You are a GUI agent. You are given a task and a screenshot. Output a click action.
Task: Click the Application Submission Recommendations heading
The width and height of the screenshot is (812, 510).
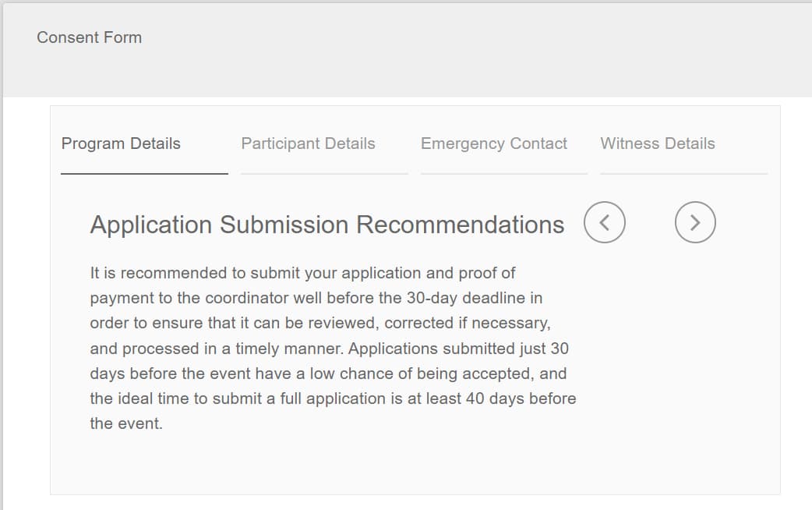pyautogui.click(x=327, y=225)
